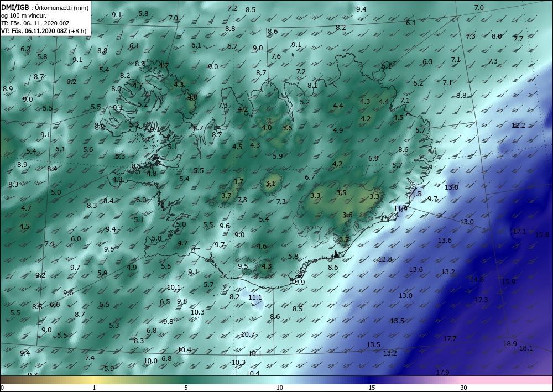The width and height of the screenshot is (553, 392).
Task: Select the '6.6' value on the map
Action: click(55, 304)
